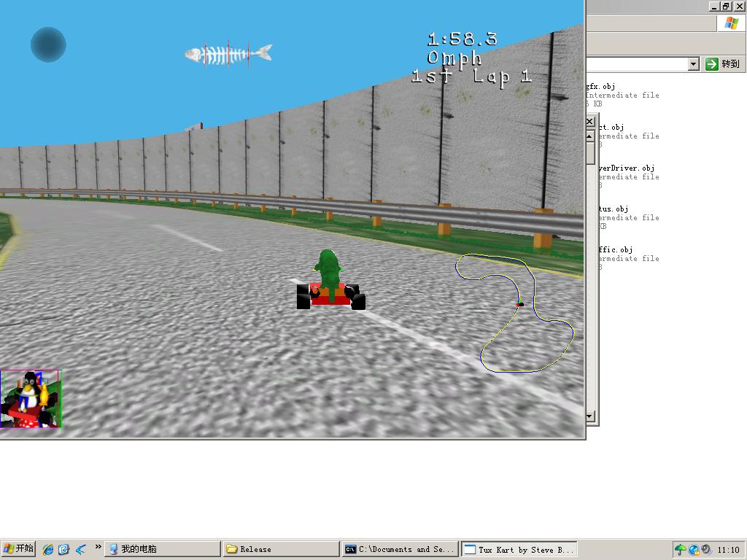This screenshot has width=747, height=560.
Task: Switch to Tux Kart taskbar button
Action: [x=519, y=549]
